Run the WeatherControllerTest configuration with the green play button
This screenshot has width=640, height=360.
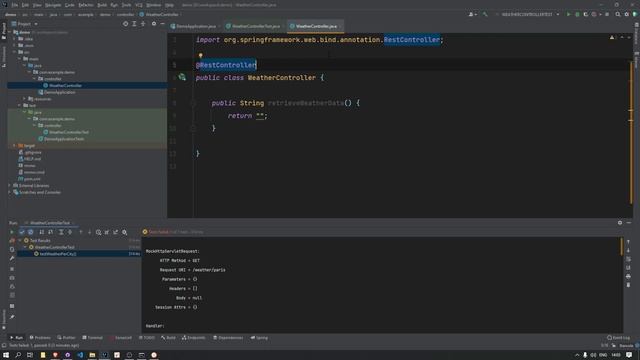[x=568, y=14]
